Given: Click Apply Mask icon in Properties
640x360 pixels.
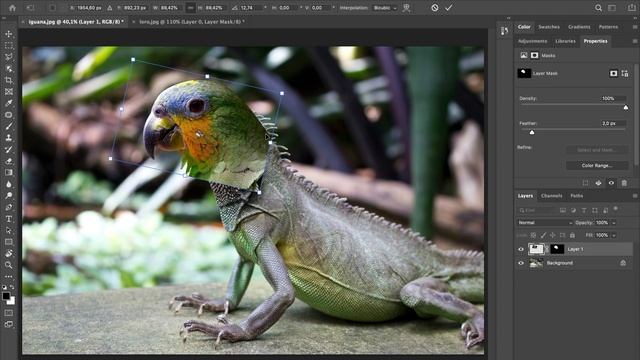Looking at the screenshot, I should [598, 183].
